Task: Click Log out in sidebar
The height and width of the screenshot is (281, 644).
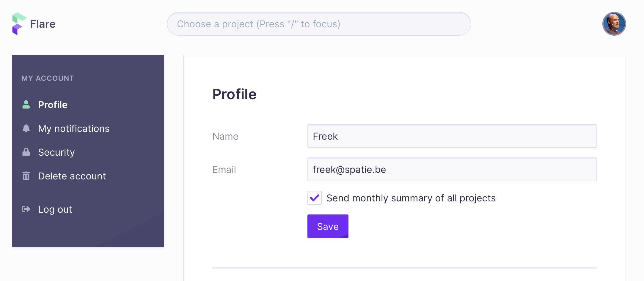Action: (x=55, y=209)
